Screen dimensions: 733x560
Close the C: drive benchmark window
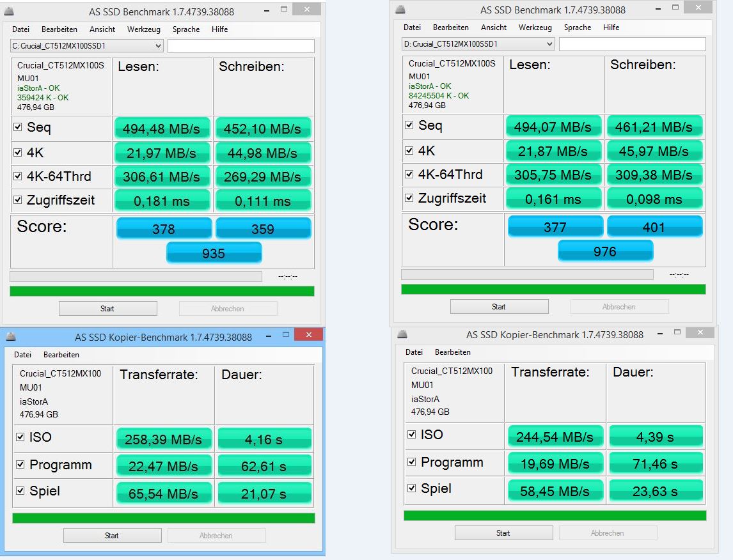[x=306, y=9]
